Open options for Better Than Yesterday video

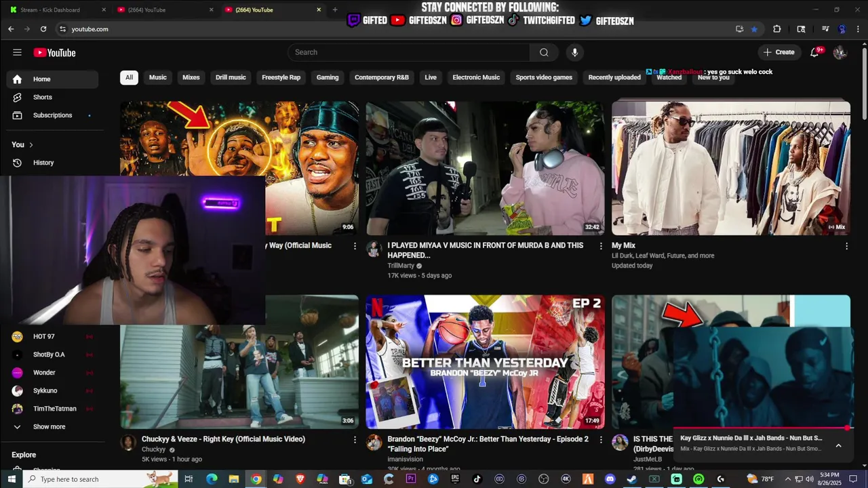[x=600, y=440]
